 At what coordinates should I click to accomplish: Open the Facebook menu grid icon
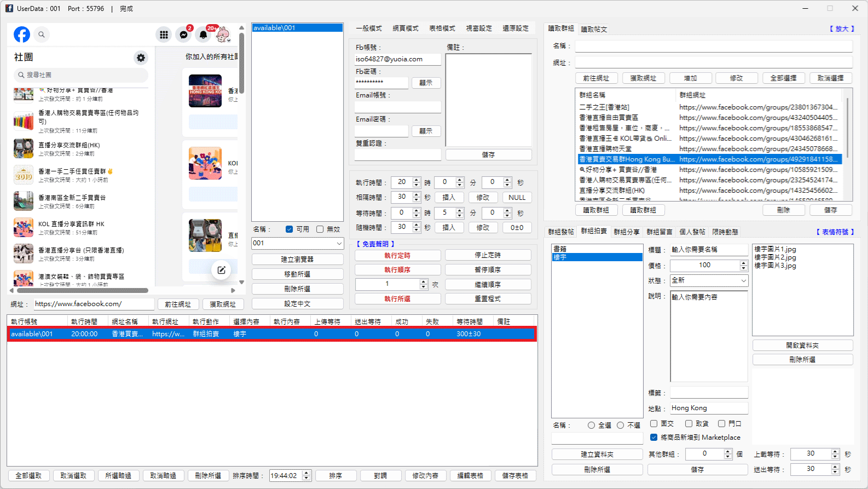pyautogui.click(x=164, y=34)
